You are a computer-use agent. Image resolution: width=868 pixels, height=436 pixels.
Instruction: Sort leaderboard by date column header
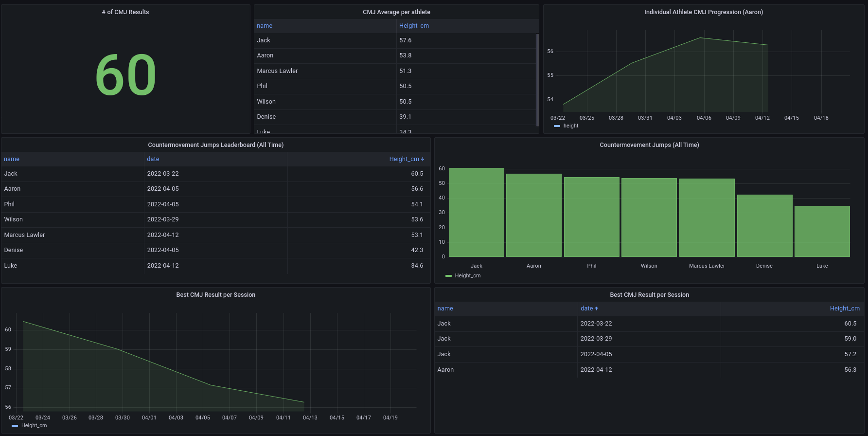coord(153,159)
